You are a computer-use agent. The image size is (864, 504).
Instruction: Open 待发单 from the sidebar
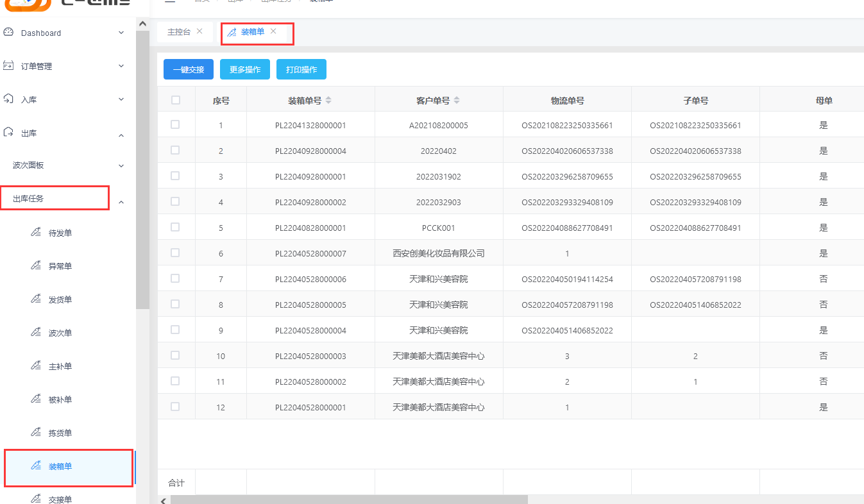[60, 233]
